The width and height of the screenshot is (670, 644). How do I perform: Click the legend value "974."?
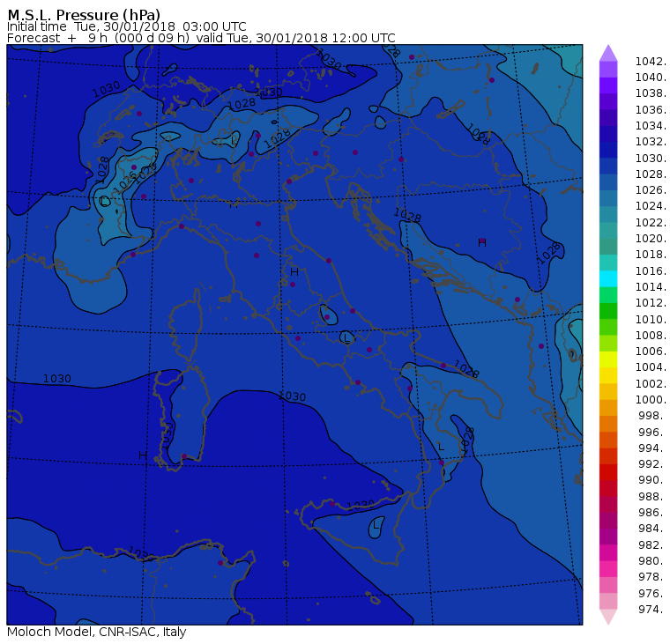(652, 609)
